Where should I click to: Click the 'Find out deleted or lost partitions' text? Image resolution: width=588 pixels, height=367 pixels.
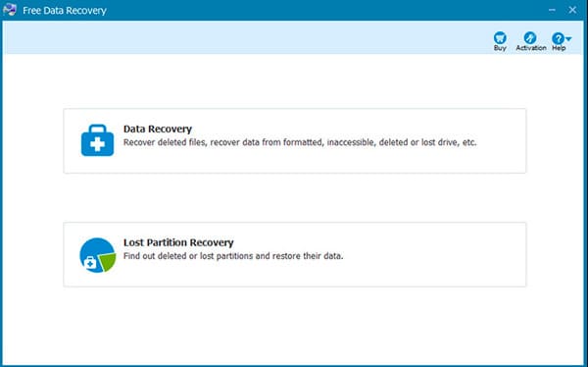point(233,256)
